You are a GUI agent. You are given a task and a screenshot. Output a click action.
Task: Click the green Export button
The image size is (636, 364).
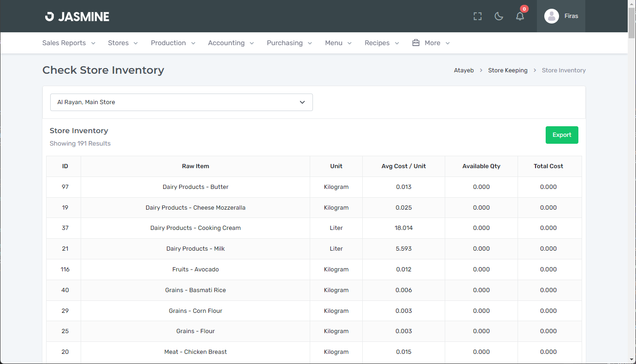click(x=561, y=135)
